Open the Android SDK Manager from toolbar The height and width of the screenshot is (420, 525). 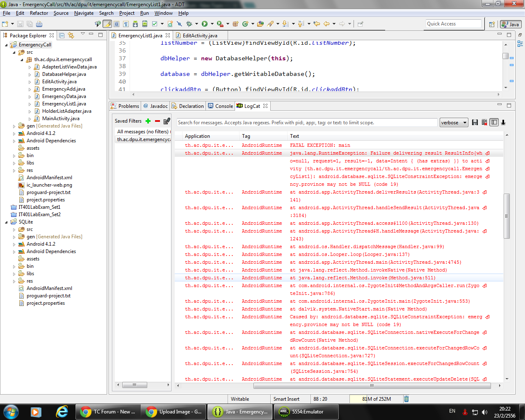coord(135,24)
